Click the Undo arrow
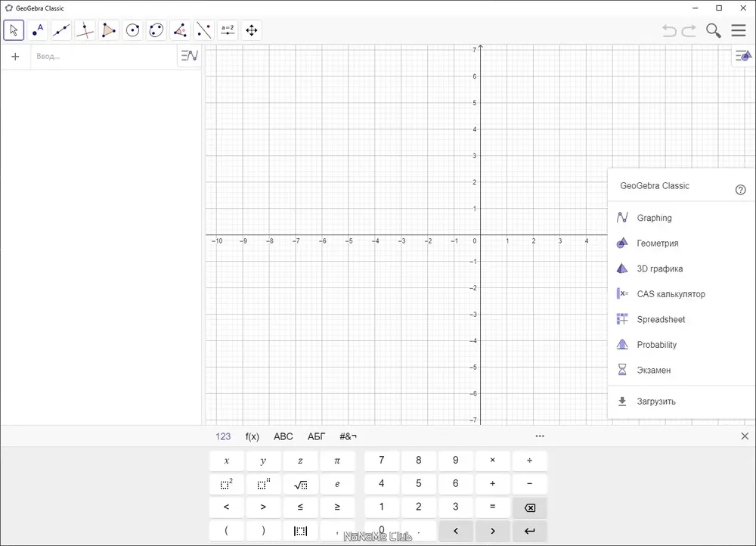756x546 pixels. 669,31
